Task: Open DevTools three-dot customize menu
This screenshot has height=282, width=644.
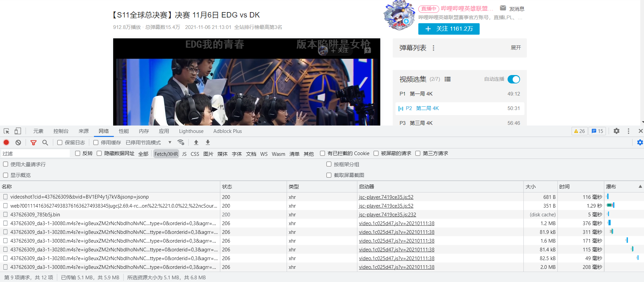Action: click(629, 131)
